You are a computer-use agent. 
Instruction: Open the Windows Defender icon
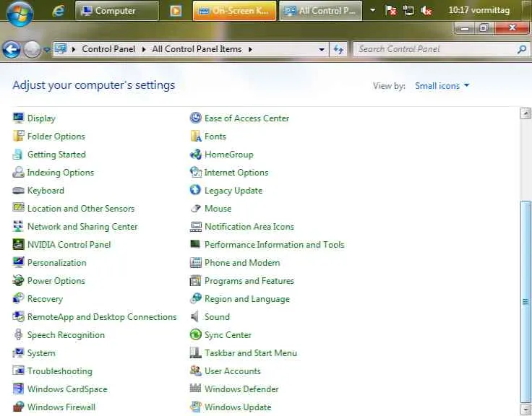pos(195,389)
